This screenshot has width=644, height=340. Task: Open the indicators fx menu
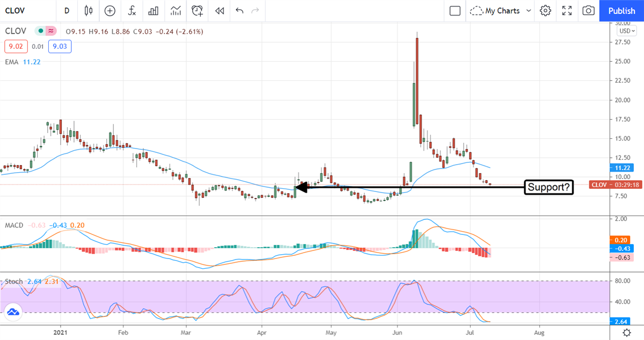(132, 11)
